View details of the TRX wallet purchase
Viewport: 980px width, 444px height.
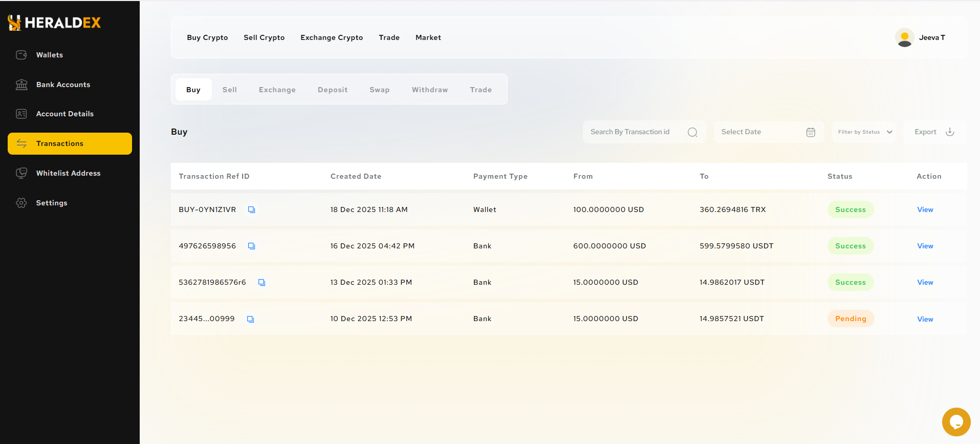pyautogui.click(x=925, y=209)
